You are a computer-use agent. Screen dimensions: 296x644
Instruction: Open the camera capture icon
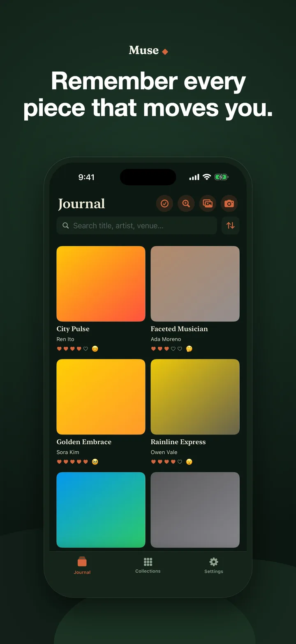click(x=229, y=203)
